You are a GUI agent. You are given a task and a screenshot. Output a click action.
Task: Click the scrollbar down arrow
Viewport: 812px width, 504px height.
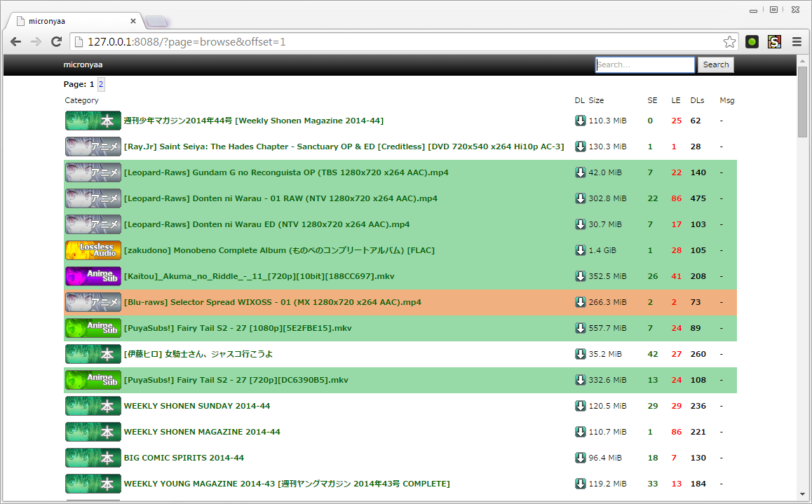(802, 494)
